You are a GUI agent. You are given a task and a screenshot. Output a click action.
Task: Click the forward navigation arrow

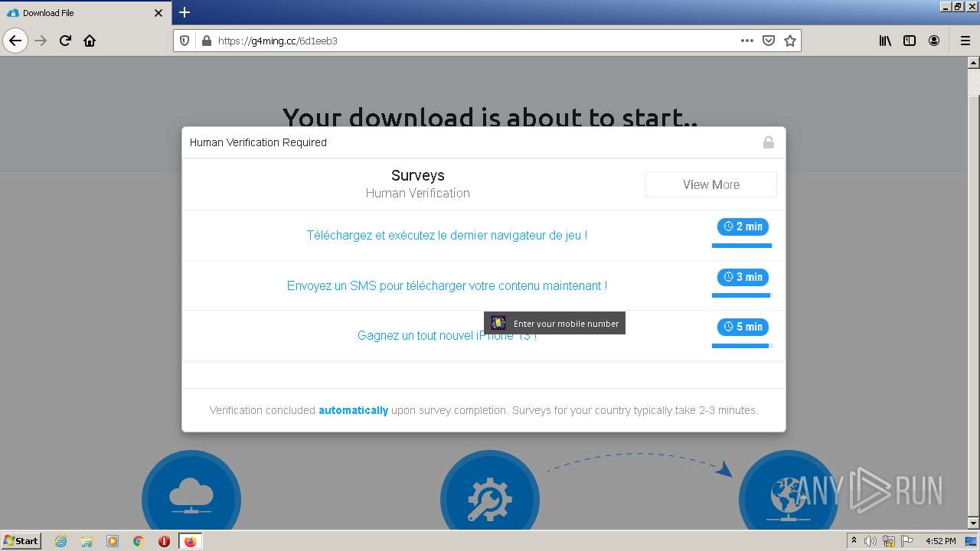coord(41,41)
